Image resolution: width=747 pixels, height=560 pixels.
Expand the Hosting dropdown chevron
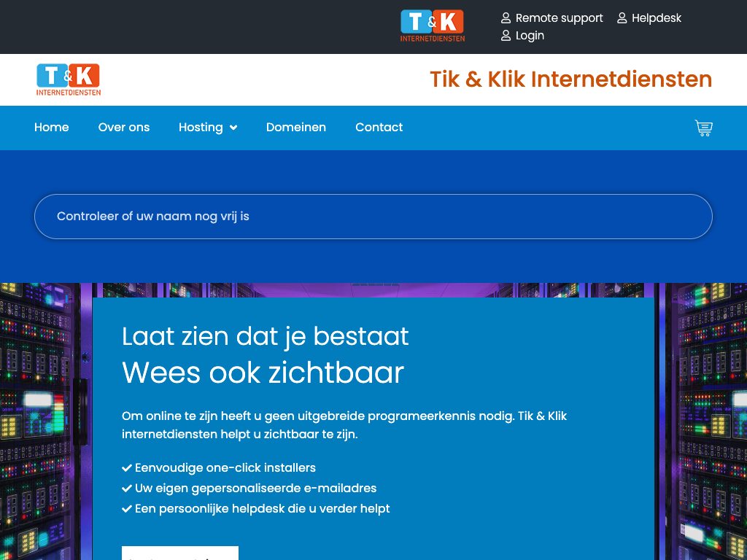pyautogui.click(x=233, y=128)
